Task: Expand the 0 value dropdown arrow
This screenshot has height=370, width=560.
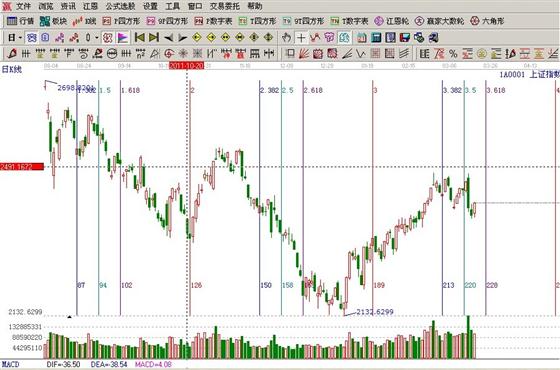Action: click(96, 38)
